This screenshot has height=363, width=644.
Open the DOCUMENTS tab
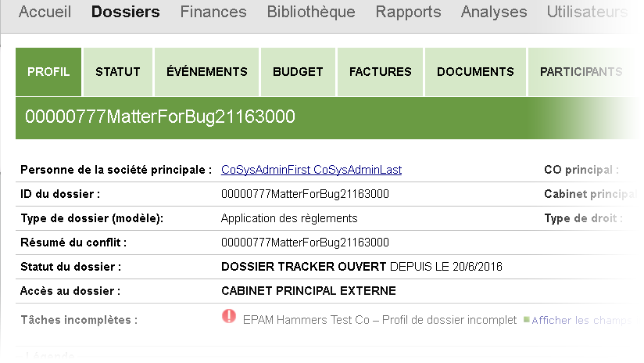475,72
